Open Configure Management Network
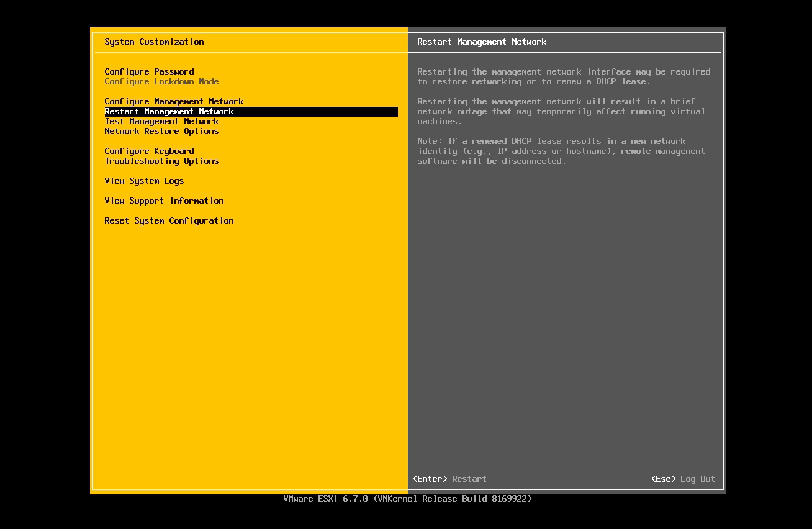Viewport: 812px width, 529px height. [174, 102]
